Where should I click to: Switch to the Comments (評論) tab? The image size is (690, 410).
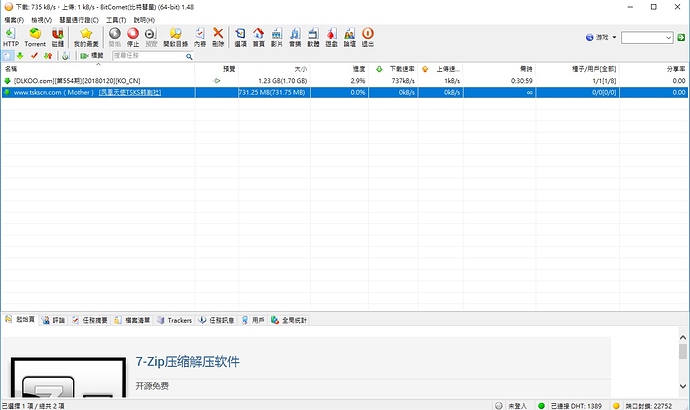click(54, 320)
